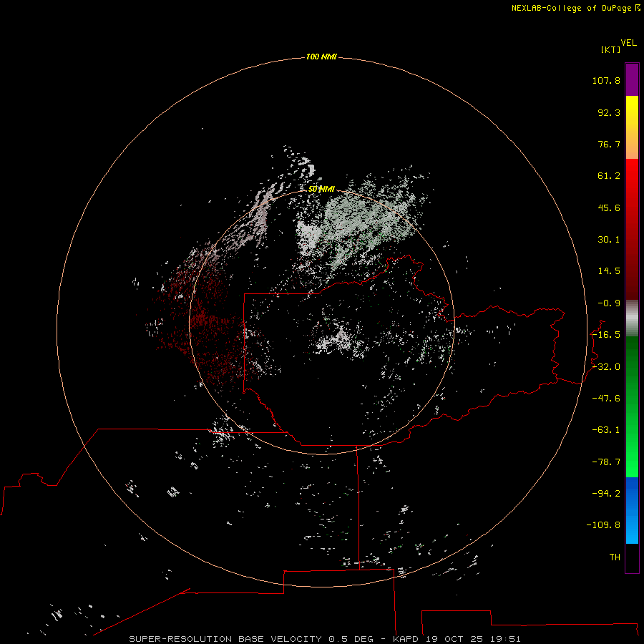
Task: Click the NEXLAB-College of DuPage watermark text
Action: (x=575, y=8)
